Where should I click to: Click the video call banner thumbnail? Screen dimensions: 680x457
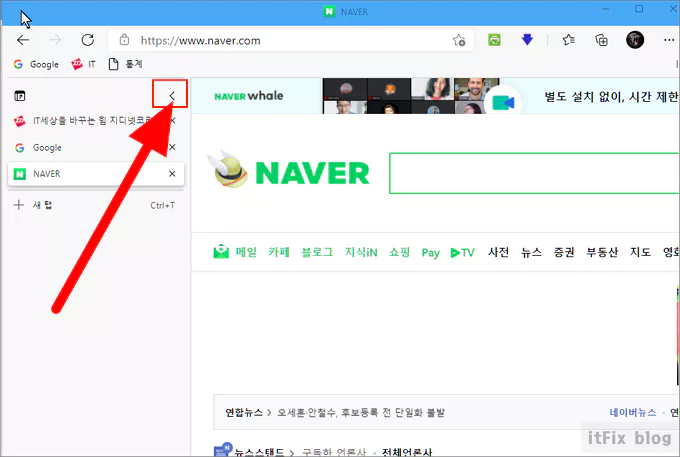tap(411, 96)
